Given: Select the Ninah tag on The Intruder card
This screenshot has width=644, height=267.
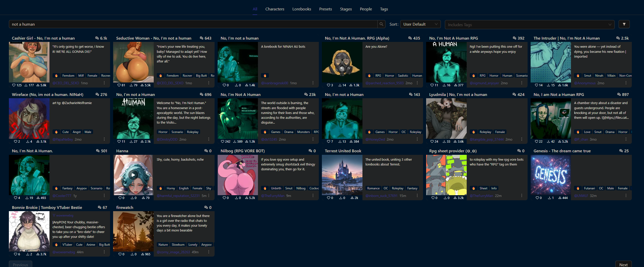Looking at the screenshot, I should [599, 76].
